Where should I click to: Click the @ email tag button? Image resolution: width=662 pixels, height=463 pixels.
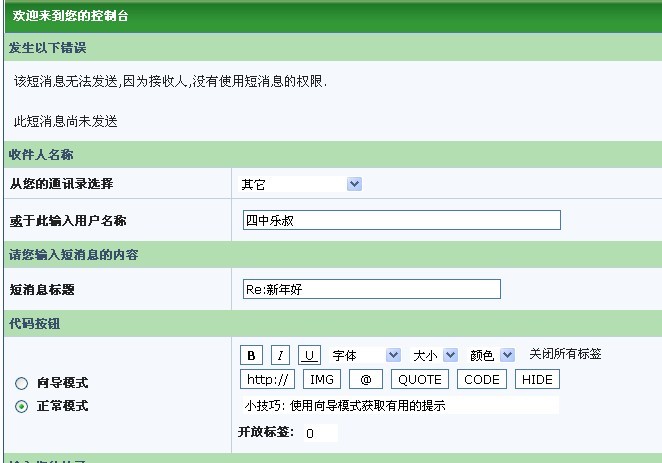tap(366, 379)
